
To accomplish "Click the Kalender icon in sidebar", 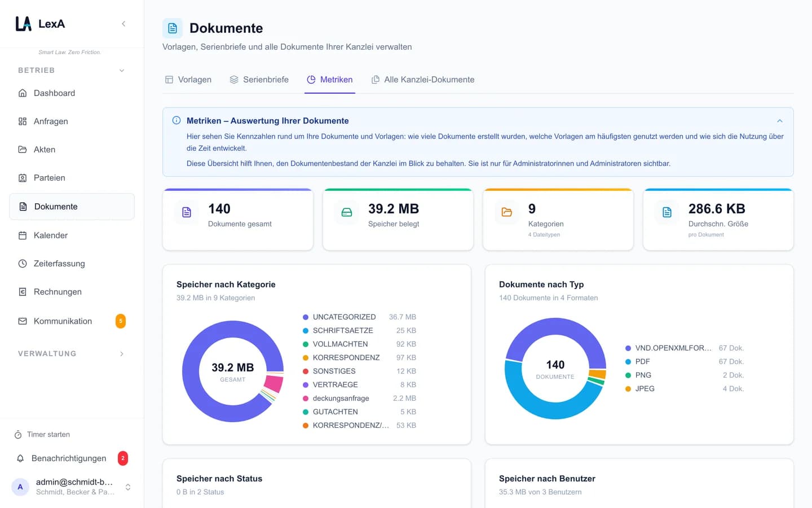I will click(x=23, y=235).
